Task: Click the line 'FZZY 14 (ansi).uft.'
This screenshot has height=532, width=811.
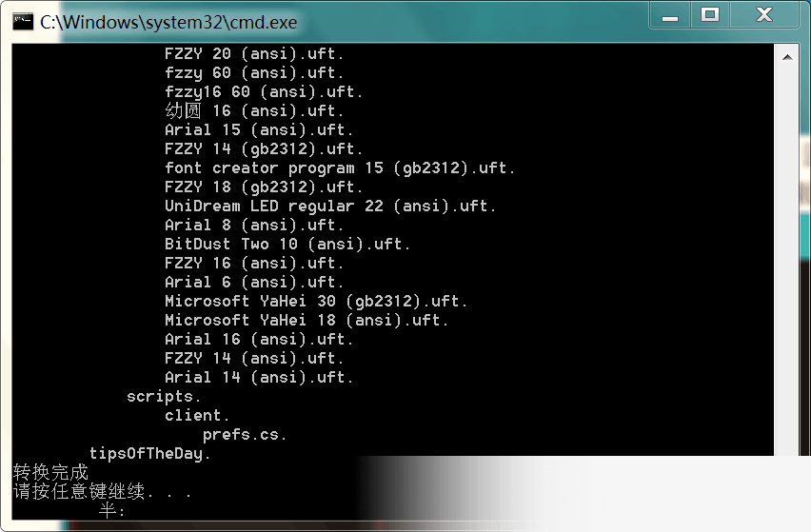Action: click(x=254, y=358)
